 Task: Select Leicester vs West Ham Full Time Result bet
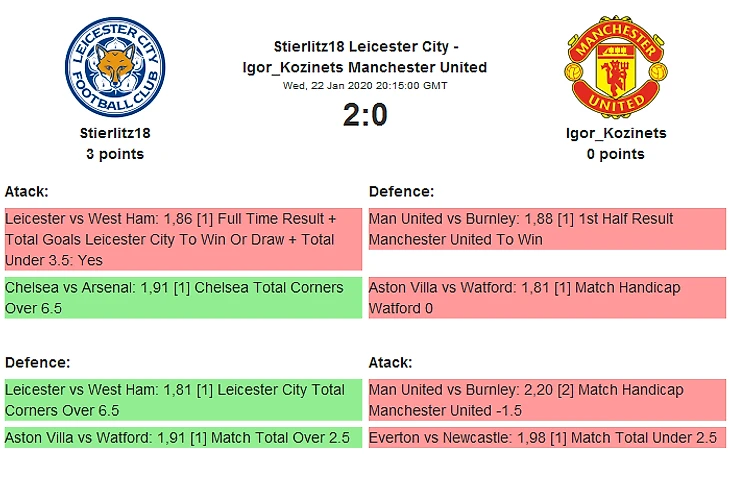[x=182, y=239]
